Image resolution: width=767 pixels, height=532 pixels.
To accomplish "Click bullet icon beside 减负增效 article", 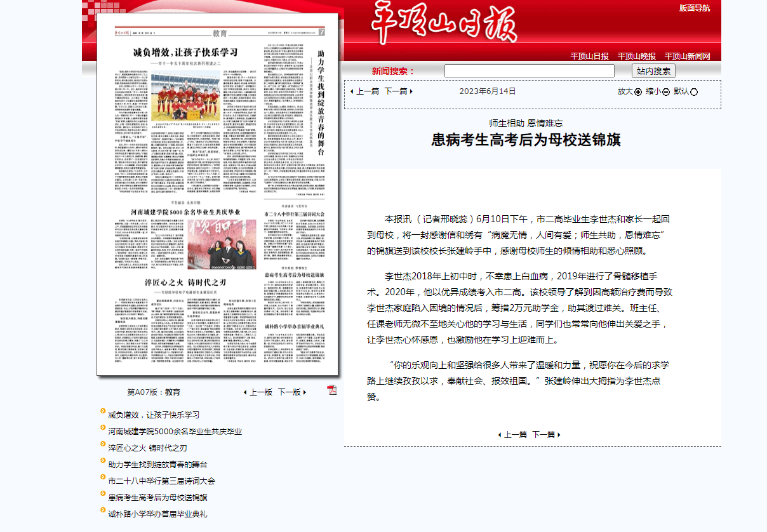I will (x=103, y=411).
